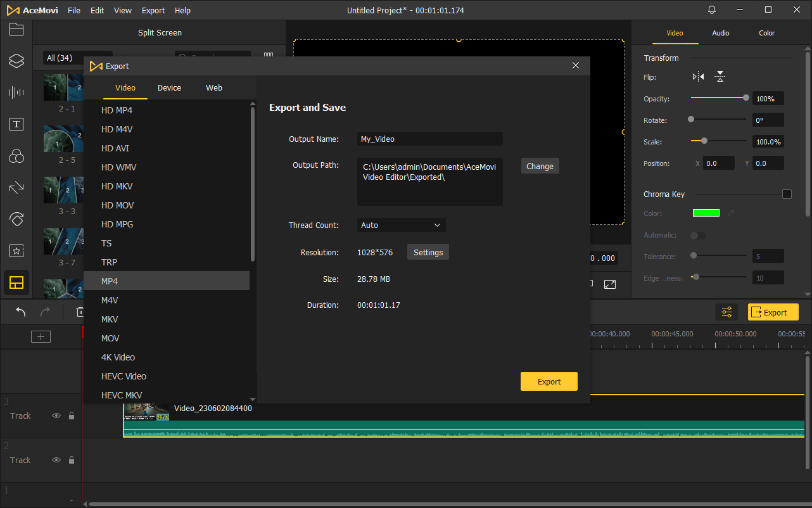Click the Output Name input field
Image resolution: width=812 pixels, height=508 pixels.
coord(430,139)
